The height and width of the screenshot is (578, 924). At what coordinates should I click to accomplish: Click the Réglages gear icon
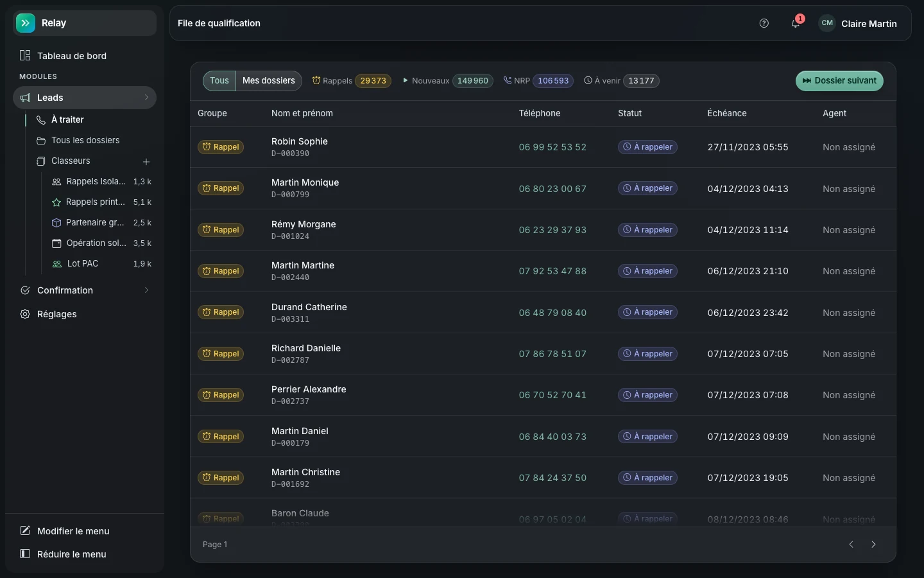coord(25,314)
